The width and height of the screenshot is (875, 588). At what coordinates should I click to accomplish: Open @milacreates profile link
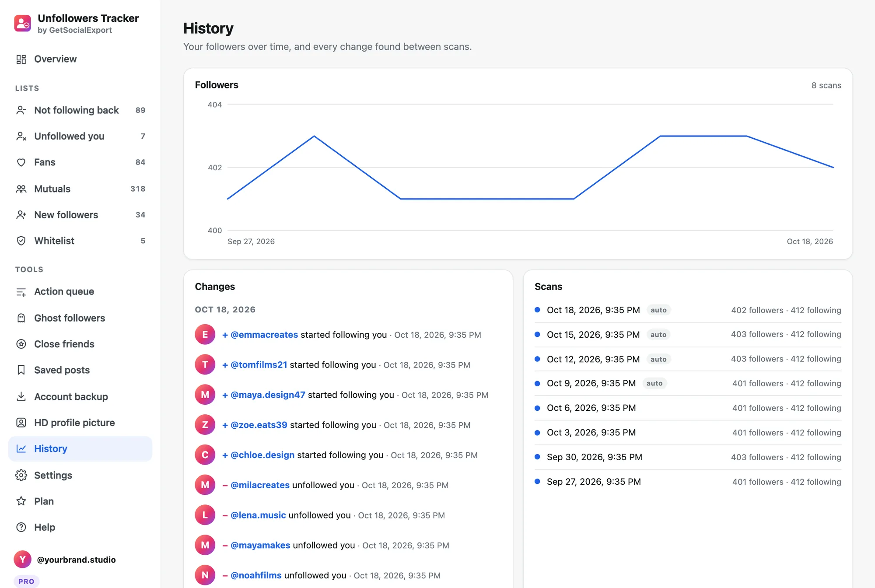coord(260,485)
